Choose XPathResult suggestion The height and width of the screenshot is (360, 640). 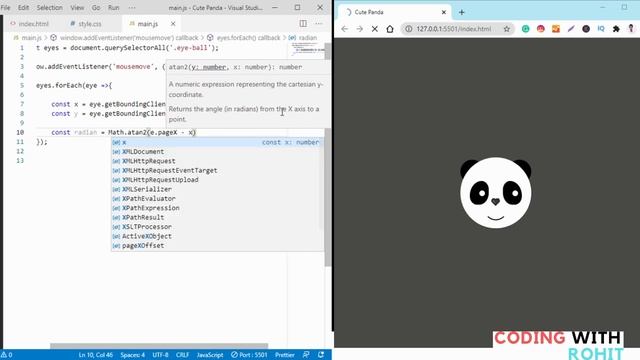(x=217, y=217)
